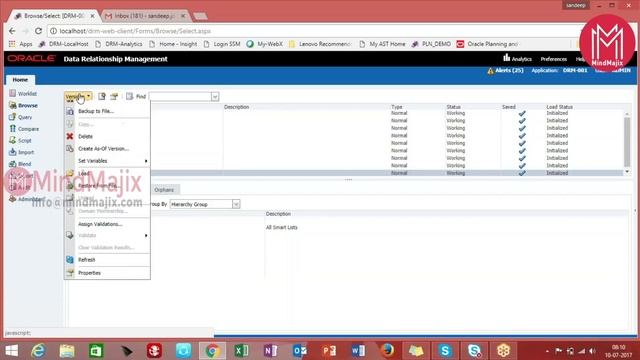Open the Find field dropdown arrow

(x=215, y=97)
